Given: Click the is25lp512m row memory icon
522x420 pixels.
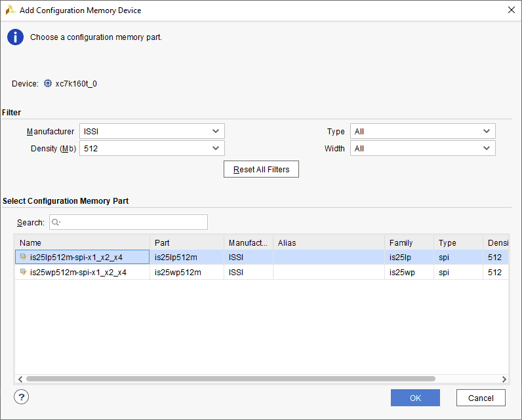Looking at the screenshot, I should [24, 257].
